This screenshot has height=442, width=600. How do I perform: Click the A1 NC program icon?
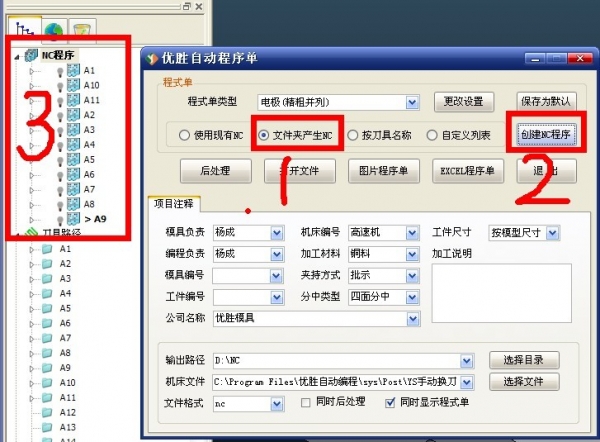tap(73, 70)
